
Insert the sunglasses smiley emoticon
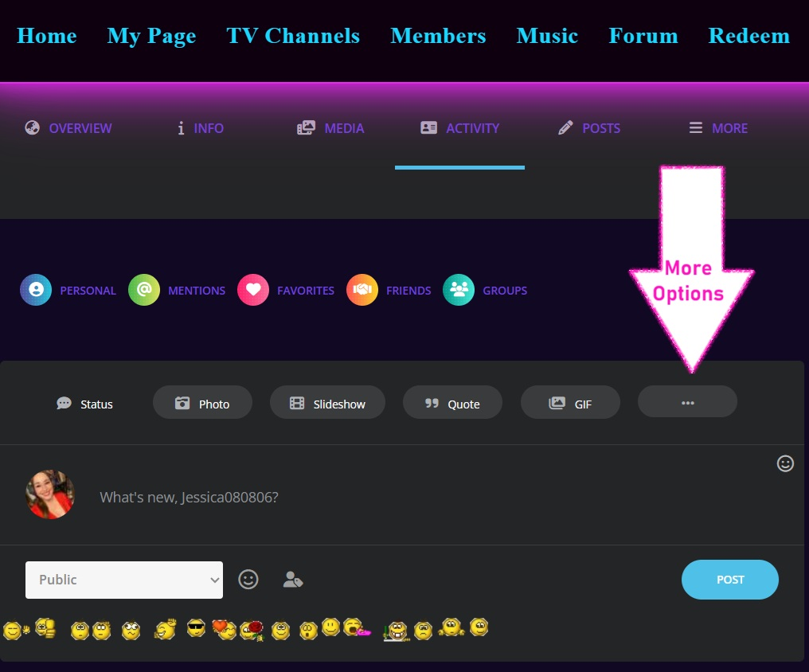197,630
